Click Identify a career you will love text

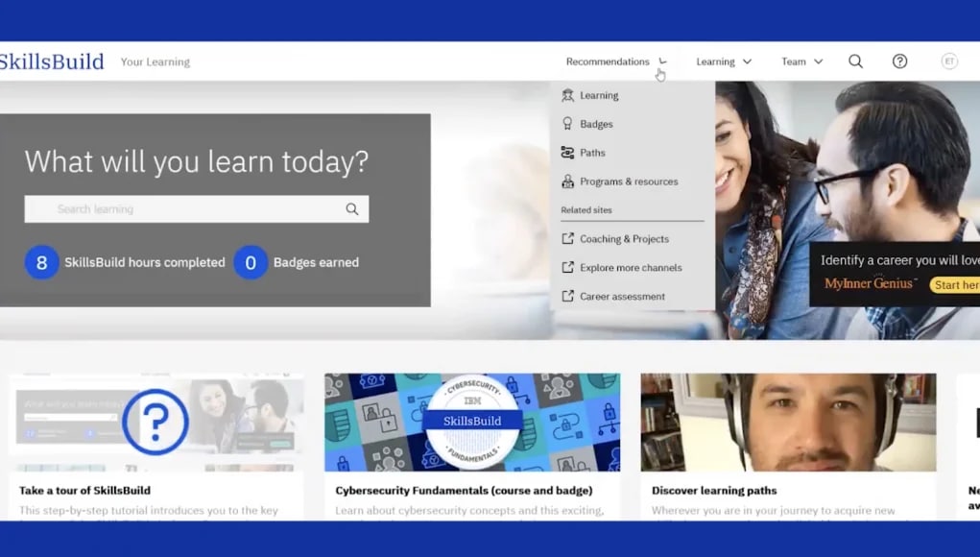coord(900,260)
